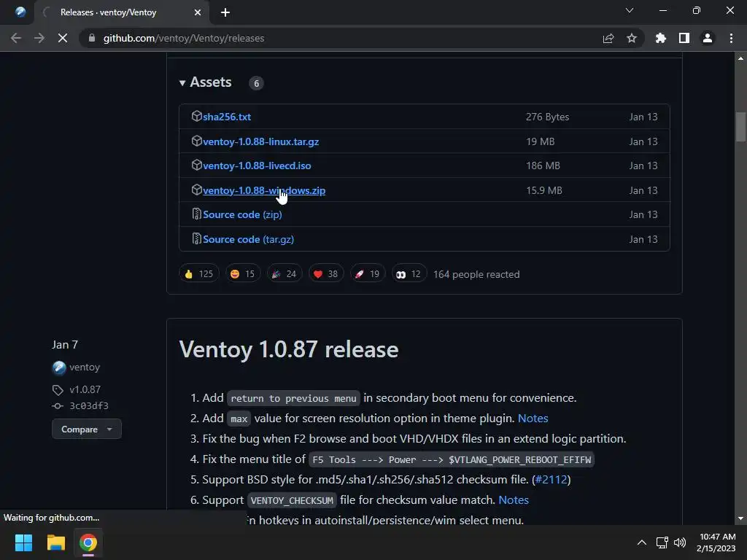This screenshot has width=747, height=560.
Task: Download ventoy-1.0.88-livecd.iso
Action: [257, 166]
